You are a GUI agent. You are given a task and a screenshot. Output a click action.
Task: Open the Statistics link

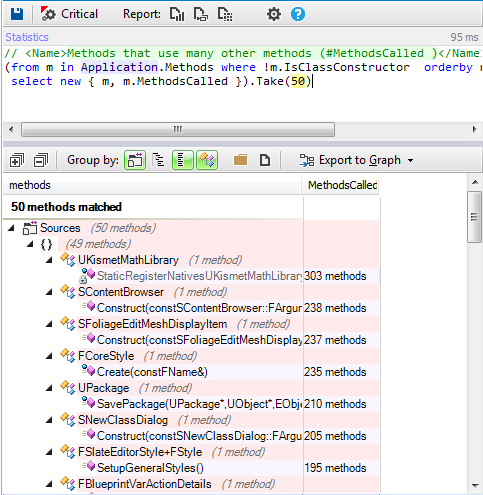pyautogui.click(x=27, y=37)
